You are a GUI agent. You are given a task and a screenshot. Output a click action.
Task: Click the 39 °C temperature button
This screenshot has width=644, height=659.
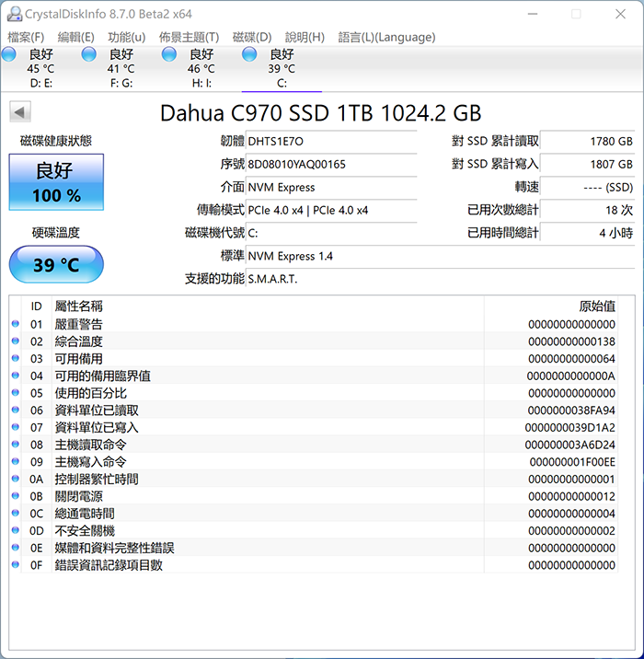[x=56, y=264]
